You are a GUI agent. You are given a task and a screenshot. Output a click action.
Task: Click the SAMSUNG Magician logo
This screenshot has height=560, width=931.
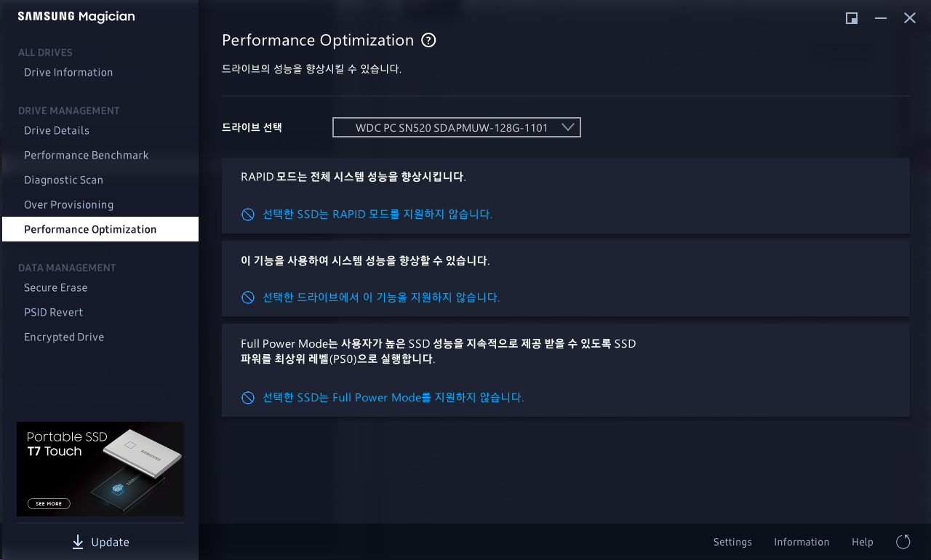pos(76,17)
